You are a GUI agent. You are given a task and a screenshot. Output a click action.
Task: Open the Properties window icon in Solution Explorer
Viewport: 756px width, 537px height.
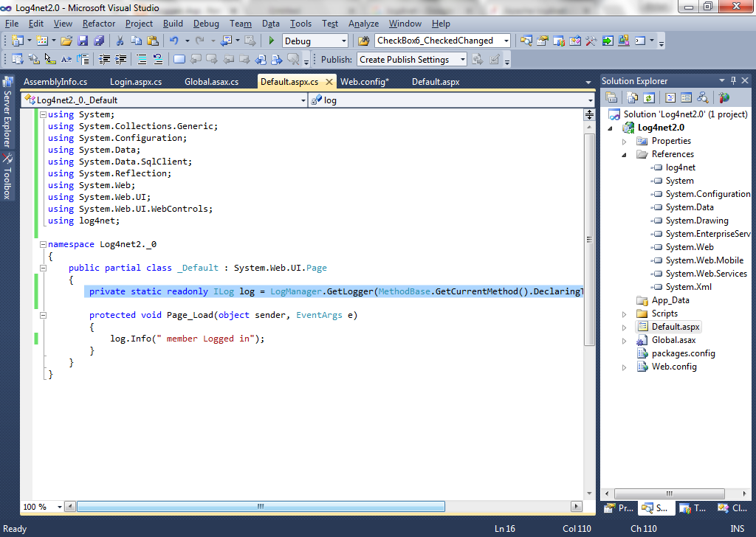click(611, 97)
